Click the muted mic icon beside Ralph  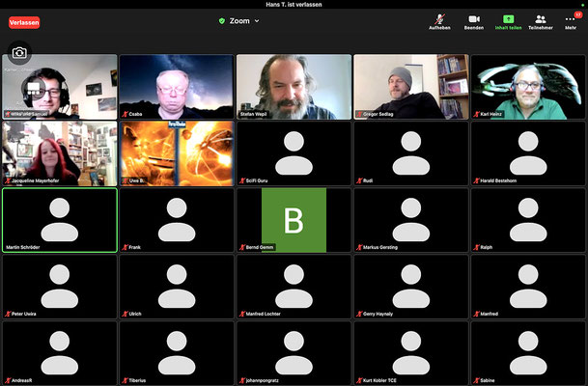coord(477,247)
